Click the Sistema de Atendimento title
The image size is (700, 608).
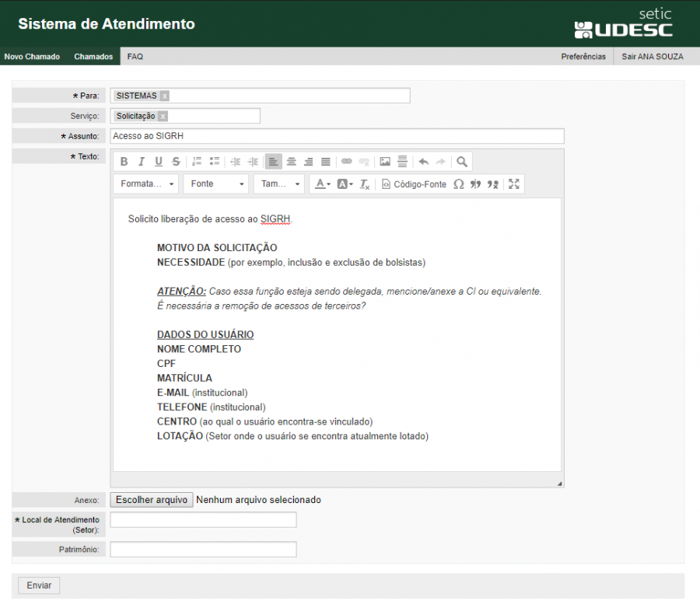pos(107,23)
